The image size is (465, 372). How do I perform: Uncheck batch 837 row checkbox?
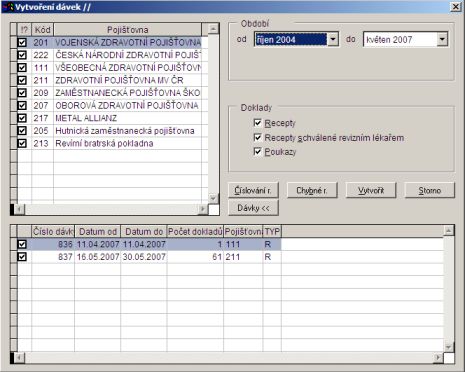point(22,257)
